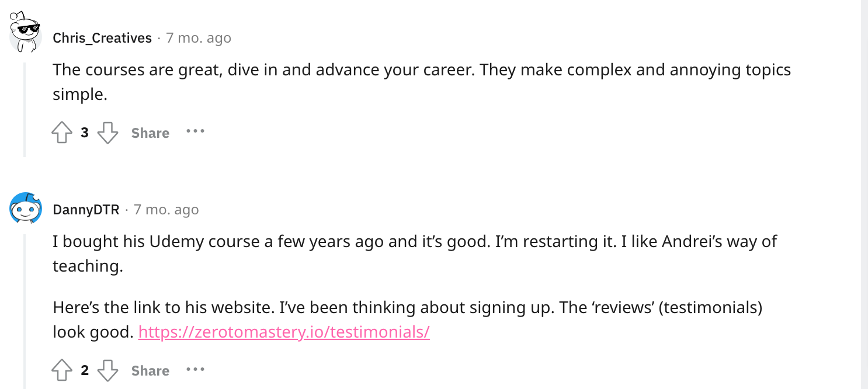Screen dimensions: 868x389
Task: Downvote the Chris_Creatives comment
Action: 107,133
